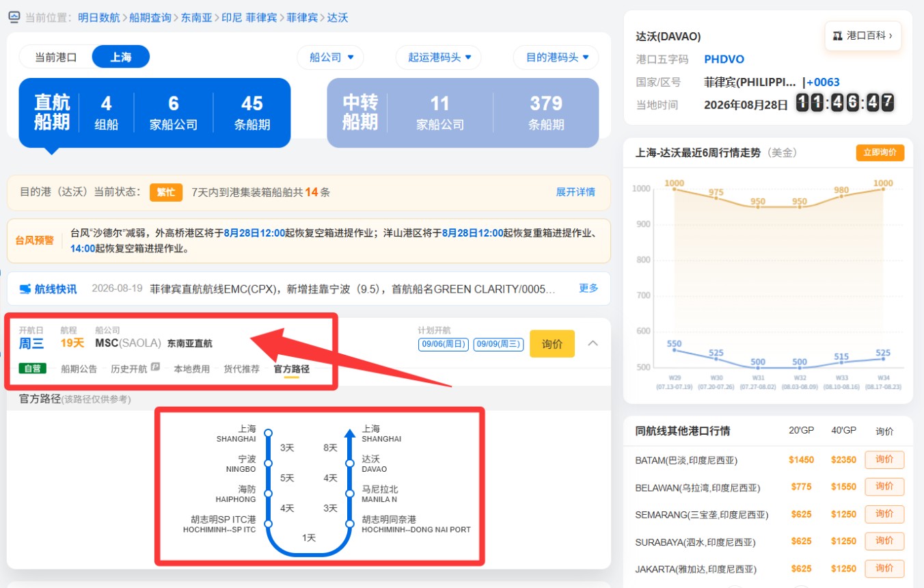Open the 船期公告 tab

point(79,369)
